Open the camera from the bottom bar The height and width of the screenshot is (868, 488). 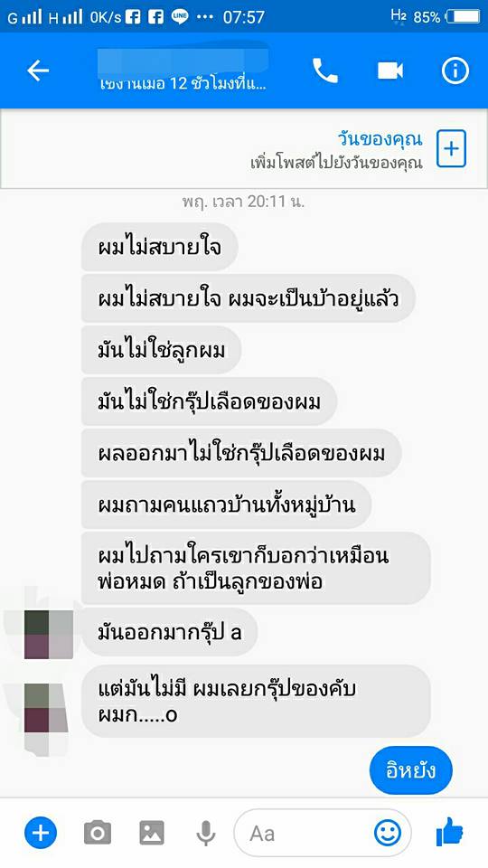tap(98, 833)
